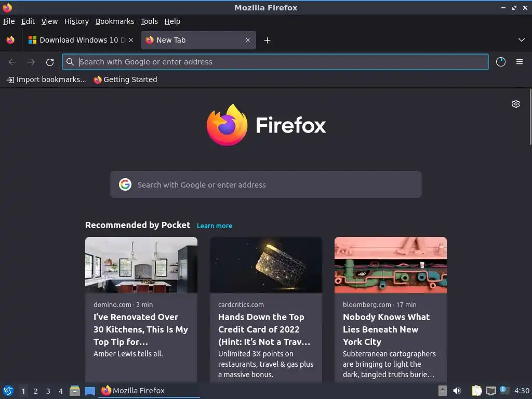The image size is (532, 399).
Task: Open the new tab personalize gear icon
Action: pyautogui.click(x=516, y=104)
